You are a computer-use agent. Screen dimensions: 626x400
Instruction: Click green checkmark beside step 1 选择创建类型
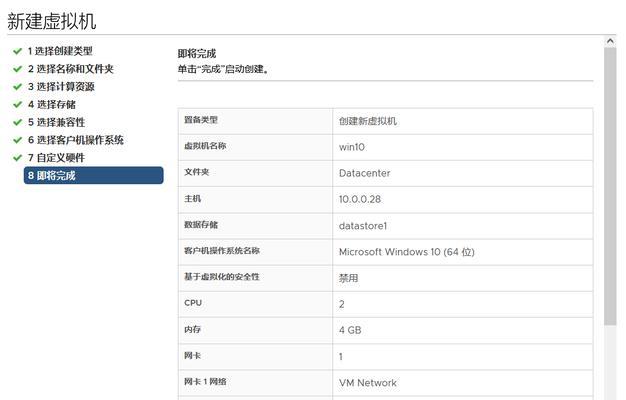pos(17,51)
